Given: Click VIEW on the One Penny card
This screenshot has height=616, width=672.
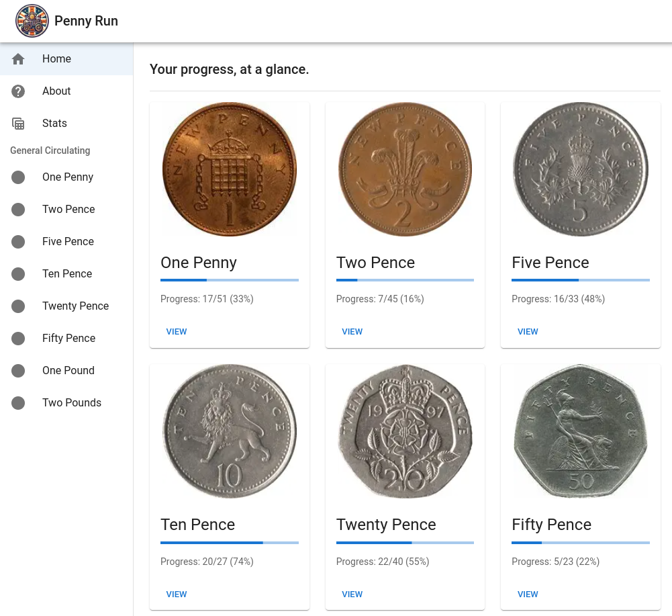Looking at the screenshot, I should click(177, 331).
